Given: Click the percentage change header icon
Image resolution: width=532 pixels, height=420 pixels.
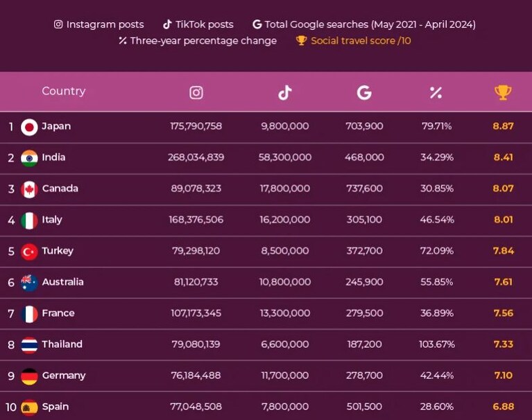Looking at the screenshot, I should coord(436,93).
